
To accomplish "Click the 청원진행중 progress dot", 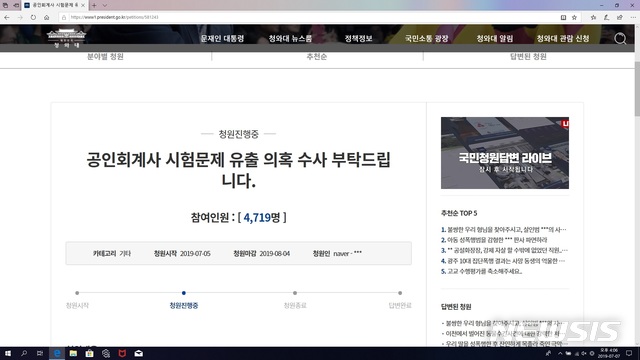I will coord(184,293).
